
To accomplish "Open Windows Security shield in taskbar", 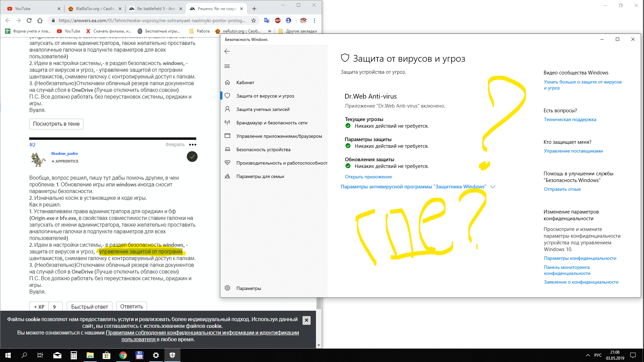I will 172,355.
